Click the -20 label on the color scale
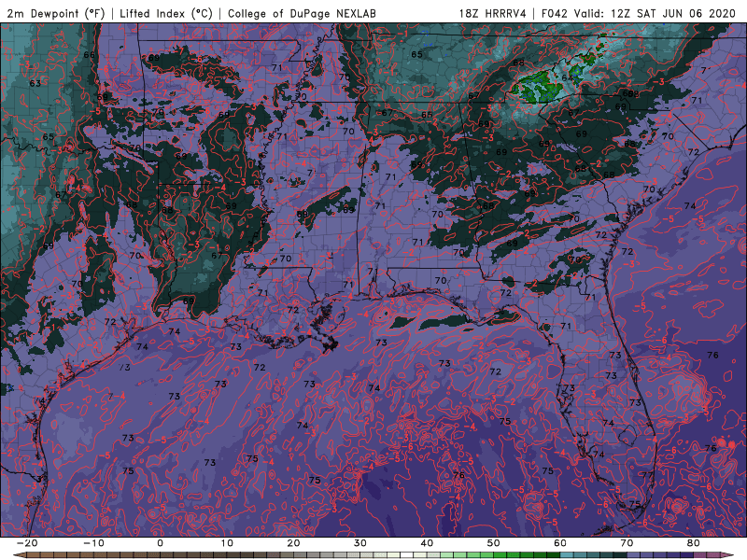The width and height of the screenshot is (747, 560). click(26, 543)
